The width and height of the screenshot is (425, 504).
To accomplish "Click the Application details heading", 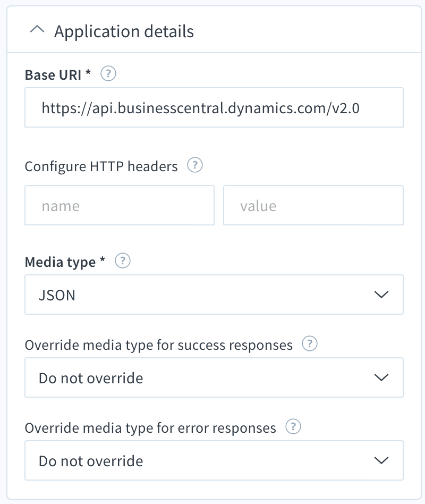I will coord(124,31).
